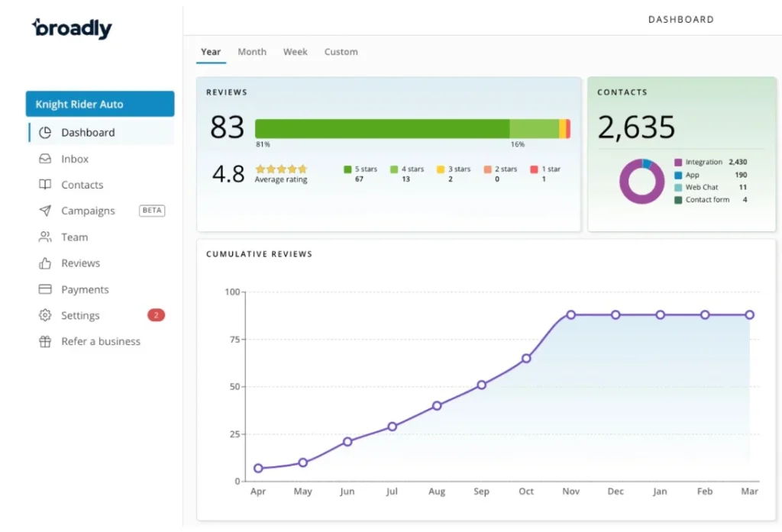Image resolution: width=782 pixels, height=532 pixels.
Task: Click the Dashboard pie chart icon
Action: (45, 133)
